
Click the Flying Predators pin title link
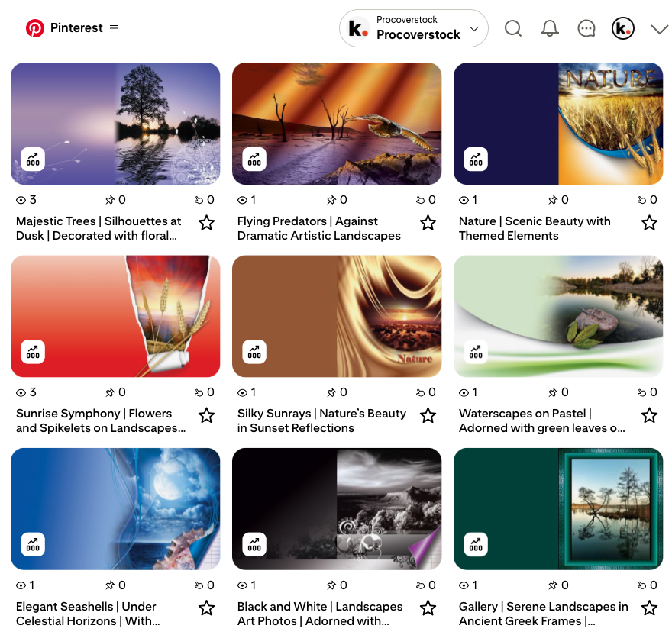coord(318,228)
